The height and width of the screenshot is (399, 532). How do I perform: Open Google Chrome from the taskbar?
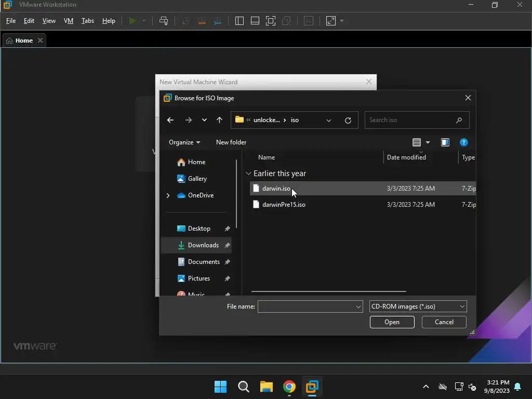[x=289, y=387]
